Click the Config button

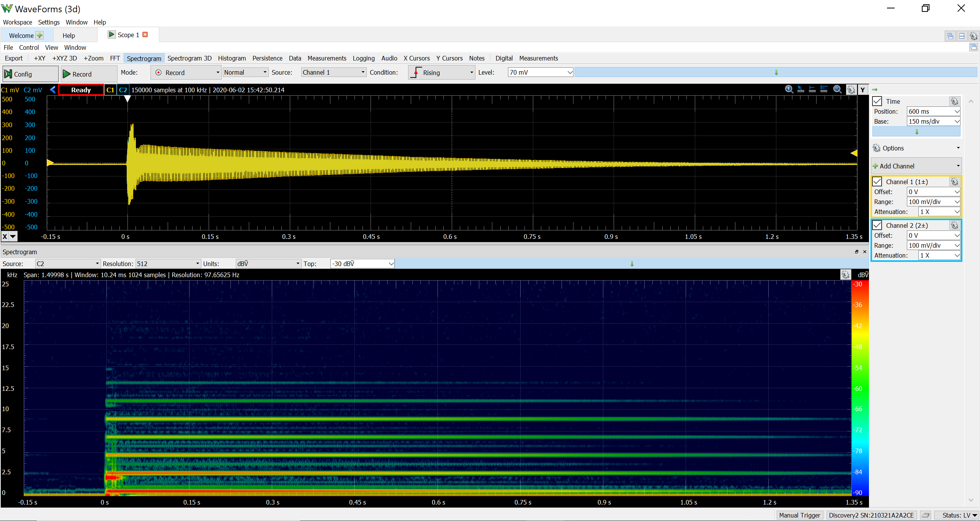click(x=31, y=74)
